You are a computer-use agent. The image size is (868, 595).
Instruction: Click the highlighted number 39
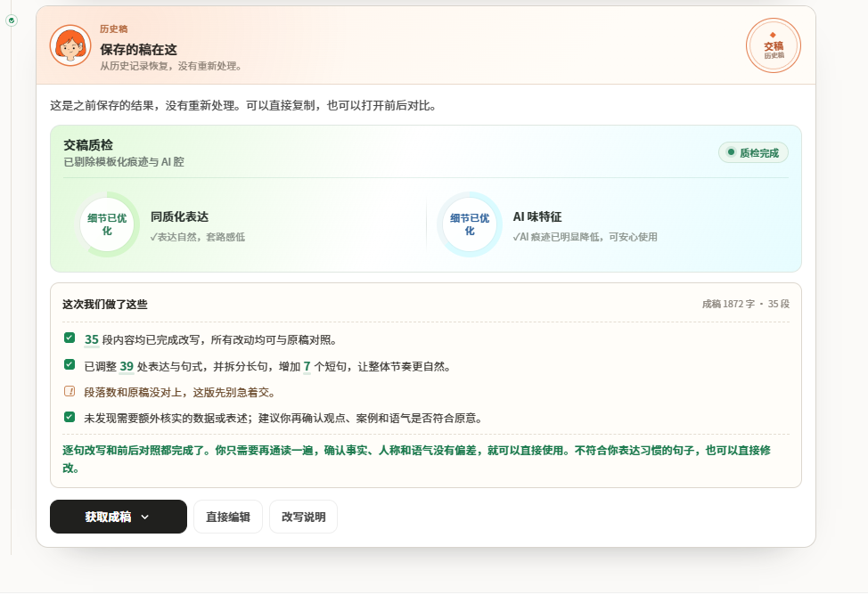click(127, 366)
